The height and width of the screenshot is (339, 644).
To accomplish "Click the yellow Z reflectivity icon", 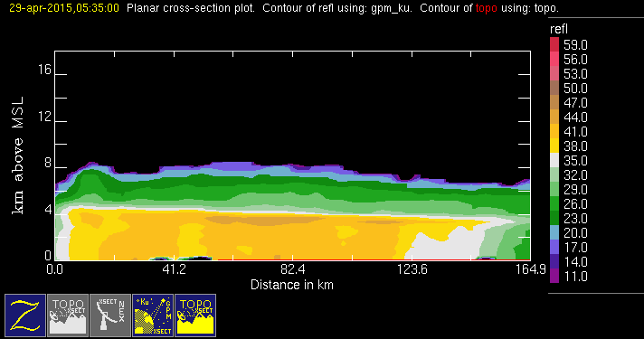I will point(25,315).
